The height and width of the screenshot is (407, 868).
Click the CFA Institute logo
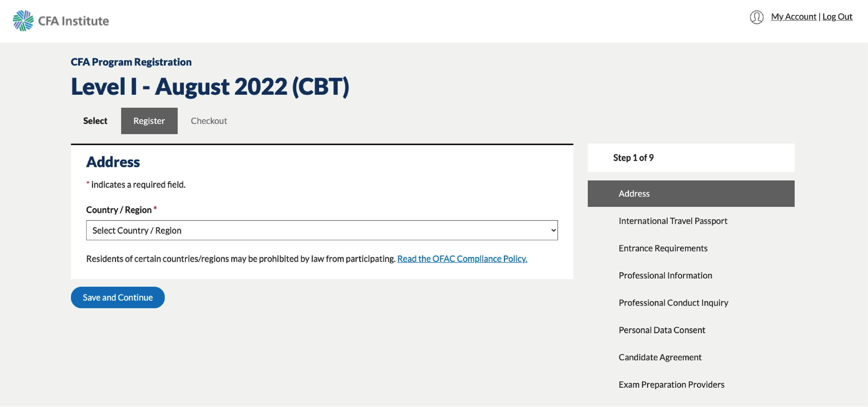pos(60,21)
